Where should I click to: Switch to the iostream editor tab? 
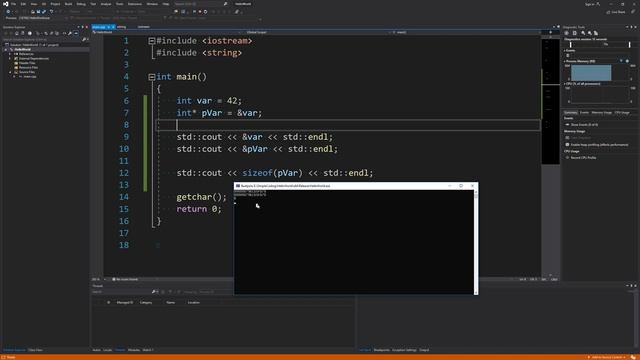point(144,27)
